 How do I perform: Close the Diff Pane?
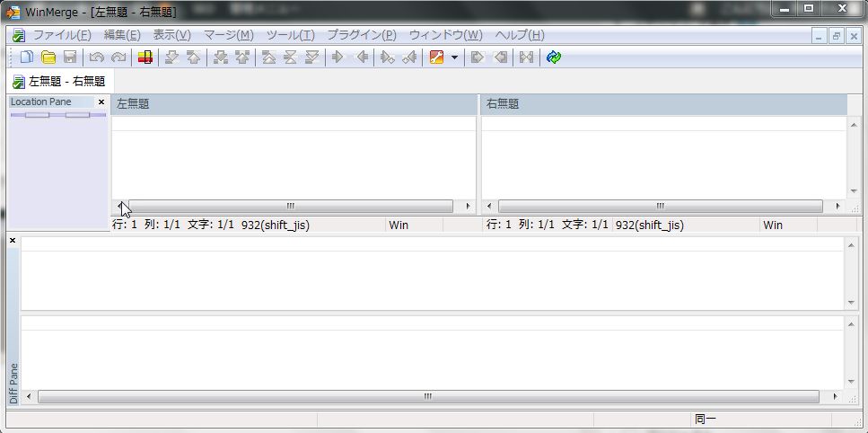coord(13,241)
